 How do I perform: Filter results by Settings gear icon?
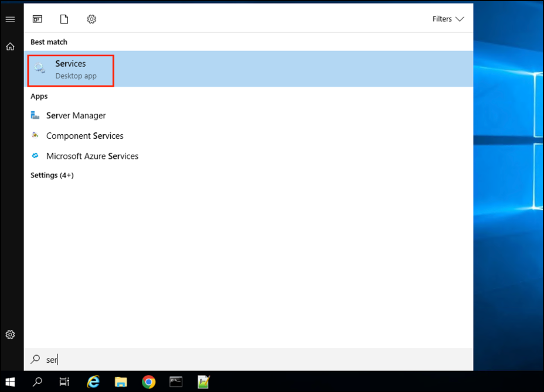(91, 19)
